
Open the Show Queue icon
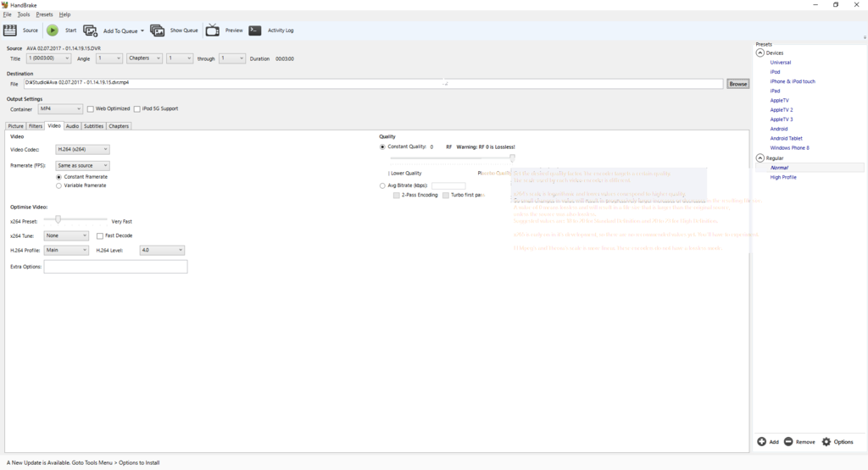[157, 30]
